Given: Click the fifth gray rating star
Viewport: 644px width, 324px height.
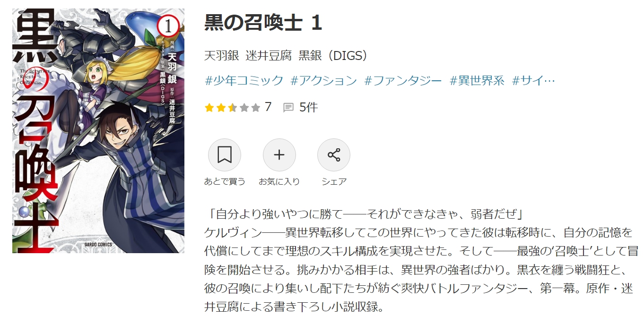Looking at the screenshot, I should pos(256,108).
